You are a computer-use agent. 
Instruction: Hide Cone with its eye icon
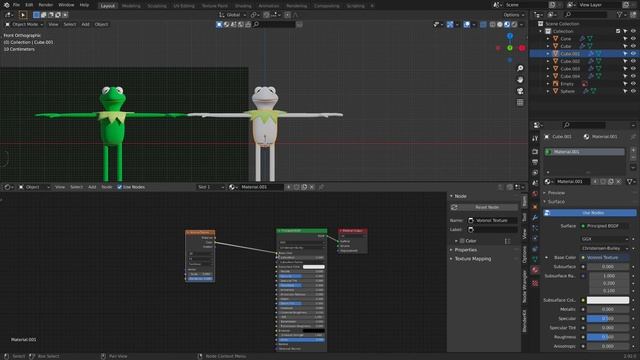[x=633, y=38]
